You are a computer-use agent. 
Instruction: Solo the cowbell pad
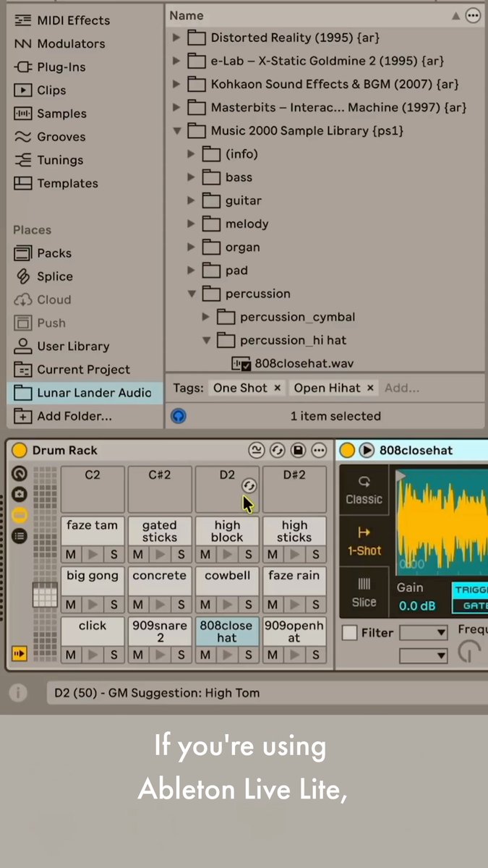pyautogui.click(x=249, y=605)
